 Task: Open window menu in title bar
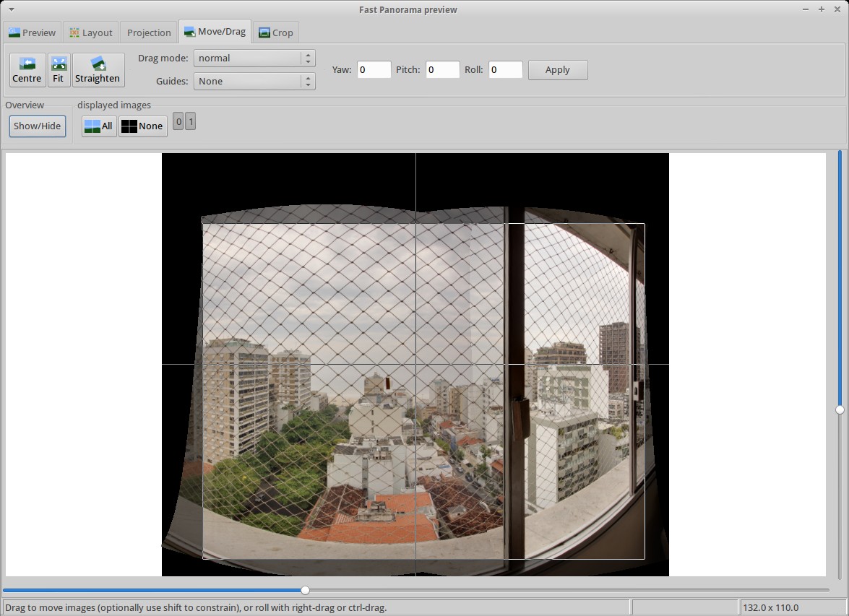[x=11, y=9]
